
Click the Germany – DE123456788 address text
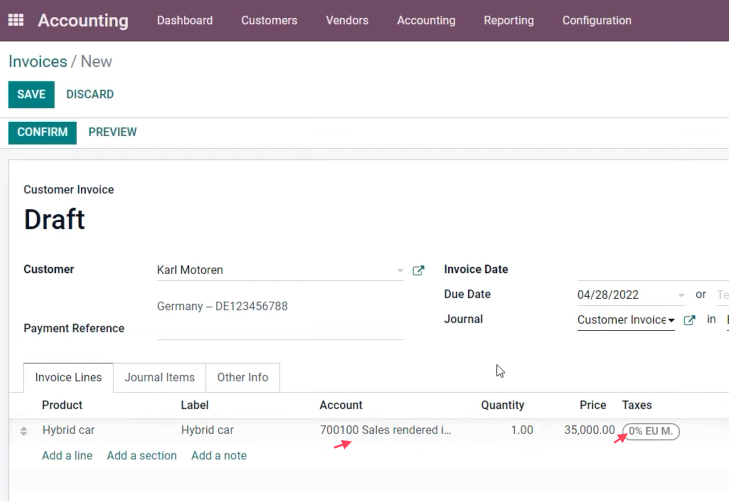[222, 306]
